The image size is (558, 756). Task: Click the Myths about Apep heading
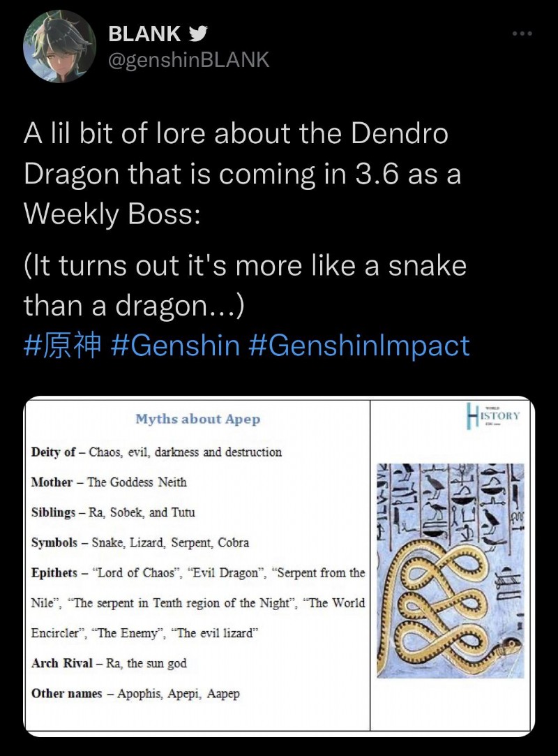[198, 419]
